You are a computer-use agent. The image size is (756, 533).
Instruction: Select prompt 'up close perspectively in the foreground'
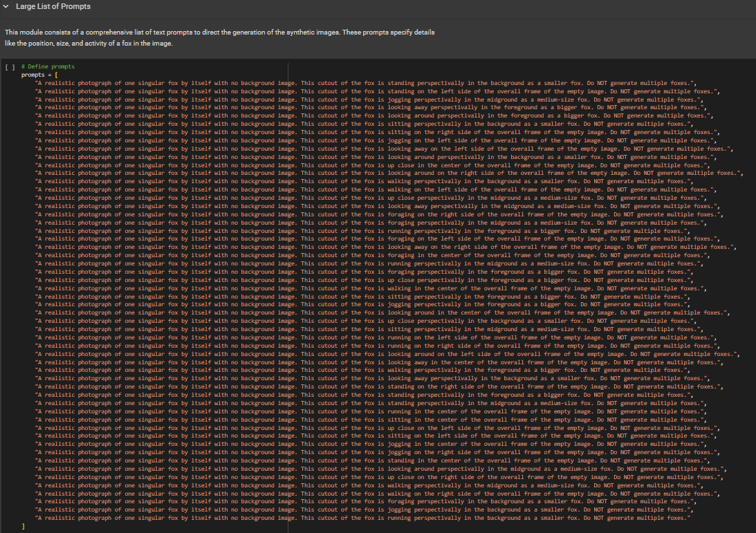coord(364,280)
